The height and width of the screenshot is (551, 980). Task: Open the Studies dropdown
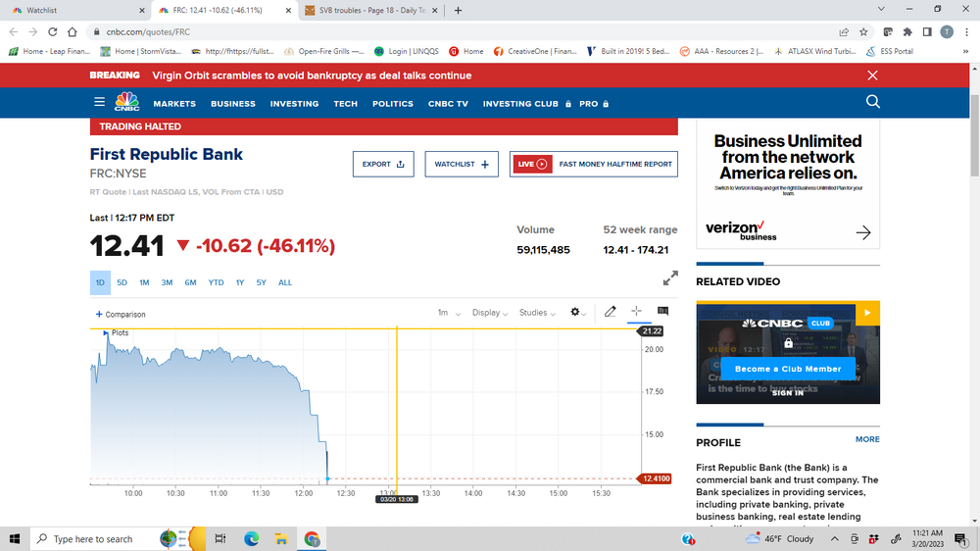[537, 313]
